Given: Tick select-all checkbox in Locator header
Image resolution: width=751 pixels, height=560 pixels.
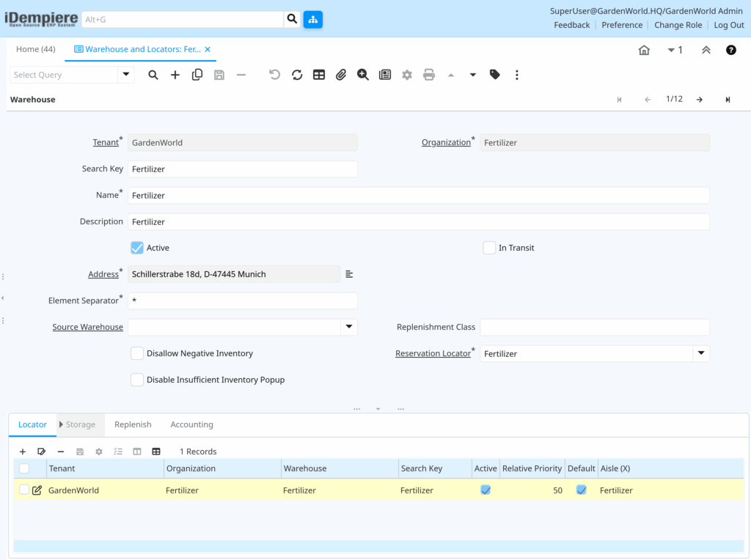Looking at the screenshot, I should 24,468.
